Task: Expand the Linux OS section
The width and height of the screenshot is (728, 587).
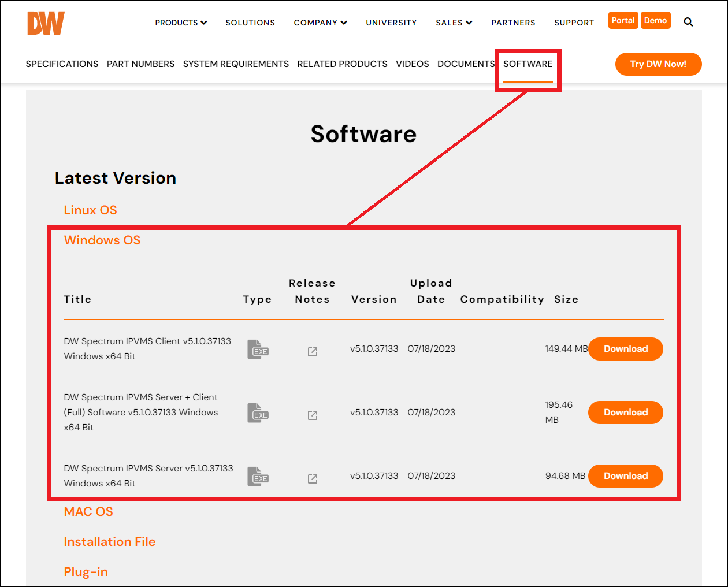Action: [x=90, y=210]
